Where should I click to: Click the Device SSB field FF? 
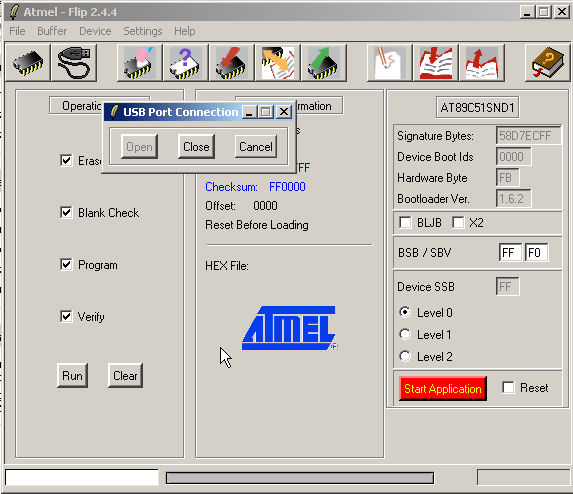[x=507, y=286]
